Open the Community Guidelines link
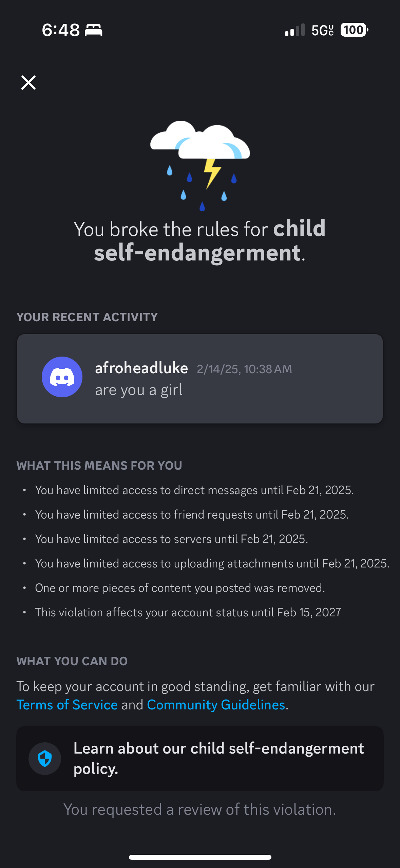The width and height of the screenshot is (400, 868). click(x=216, y=705)
